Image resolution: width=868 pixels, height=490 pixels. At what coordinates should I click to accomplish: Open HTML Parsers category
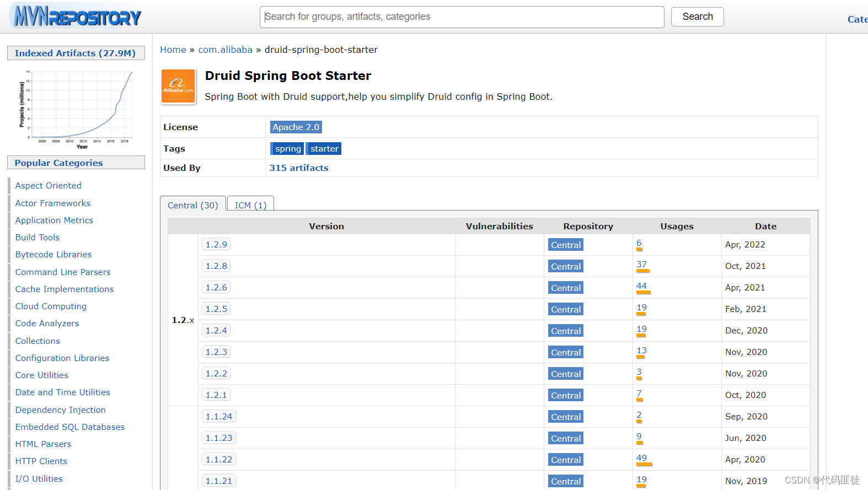(x=43, y=444)
